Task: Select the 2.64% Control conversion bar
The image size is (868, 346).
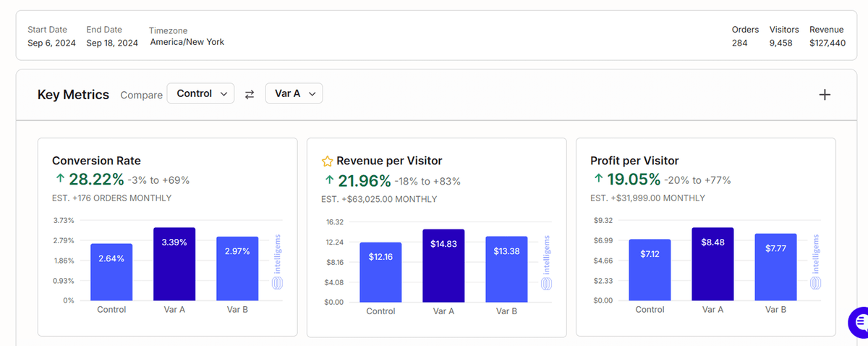Action: click(111, 272)
